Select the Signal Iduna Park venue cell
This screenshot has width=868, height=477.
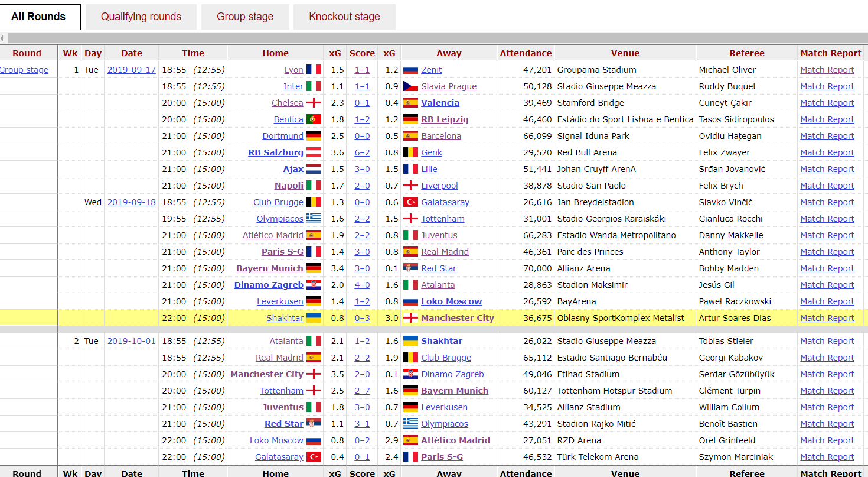(625, 136)
